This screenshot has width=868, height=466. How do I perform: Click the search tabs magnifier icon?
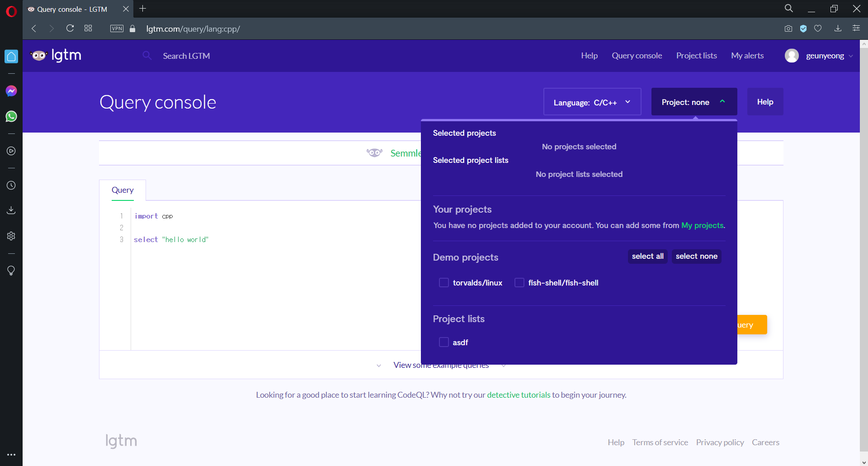click(789, 9)
